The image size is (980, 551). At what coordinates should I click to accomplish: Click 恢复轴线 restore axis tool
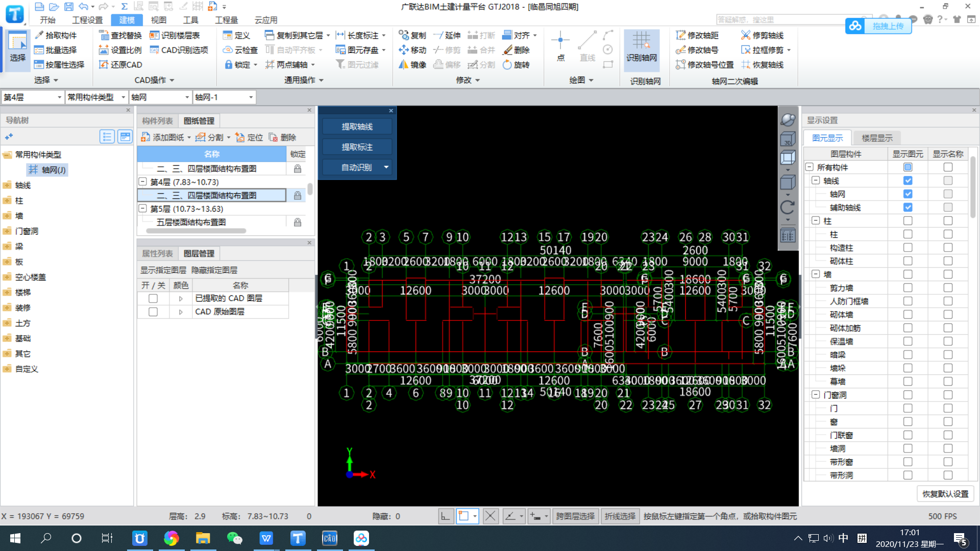(x=763, y=65)
